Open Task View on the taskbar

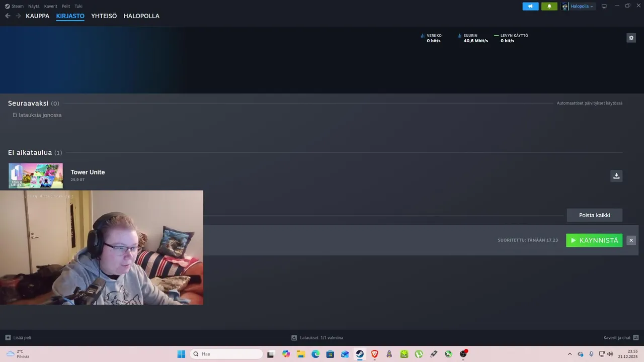tap(270, 354)
